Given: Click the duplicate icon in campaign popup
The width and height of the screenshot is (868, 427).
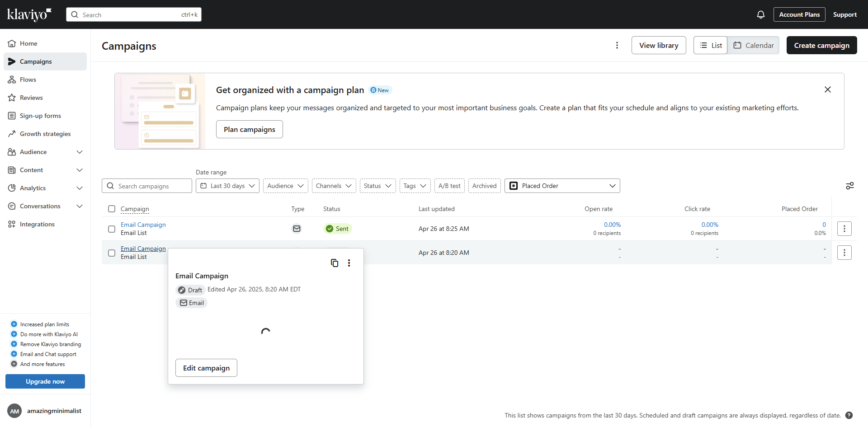Looking at the screenshot, I should (335, 263).
